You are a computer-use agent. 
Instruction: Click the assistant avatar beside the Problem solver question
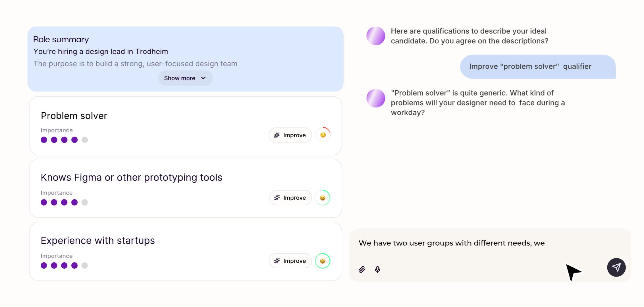[x=376, y=98]
